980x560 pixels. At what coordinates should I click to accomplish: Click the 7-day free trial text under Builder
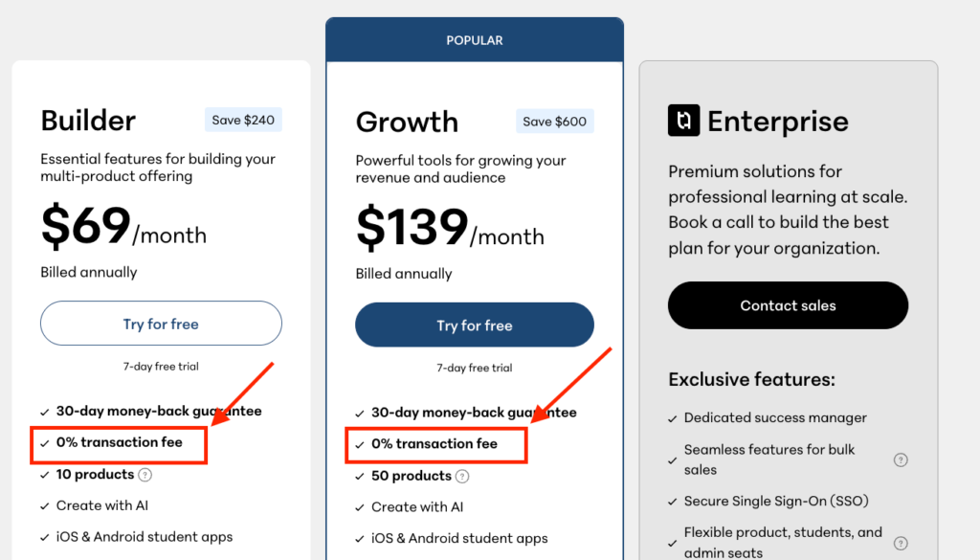[x=161, y=366]
